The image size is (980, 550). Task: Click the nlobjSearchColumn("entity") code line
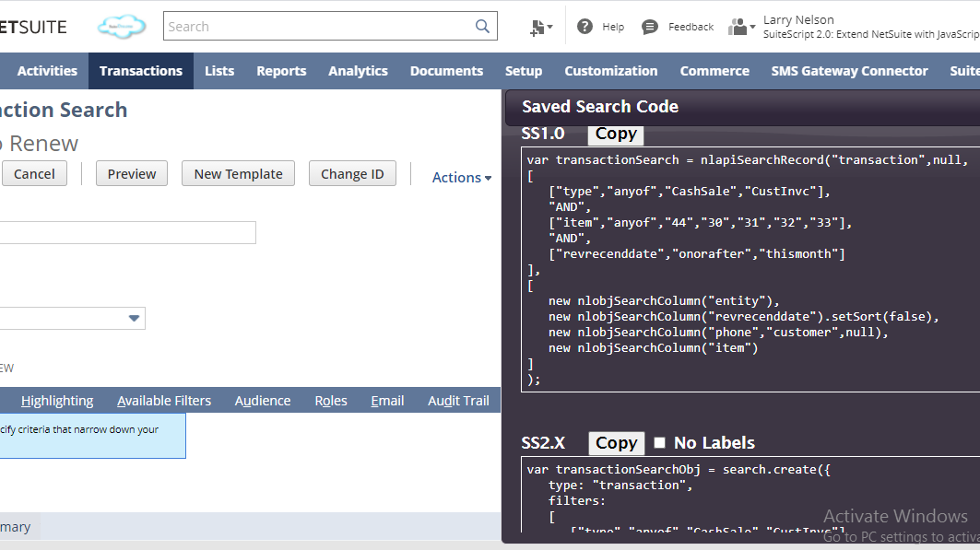664,301
